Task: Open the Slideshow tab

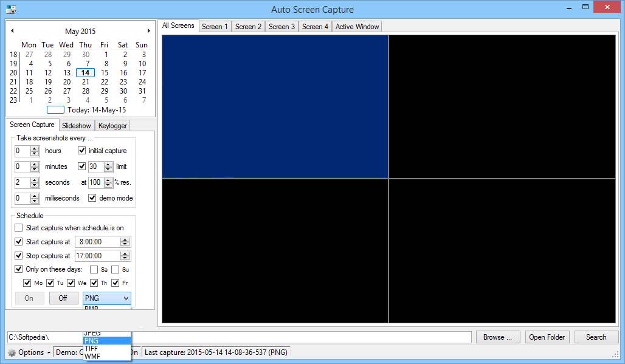Action: pos(77,125)
